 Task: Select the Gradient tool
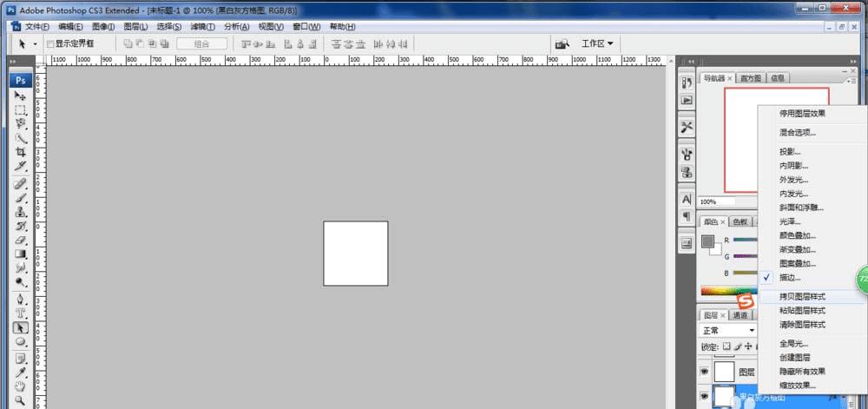pos(21,254)
